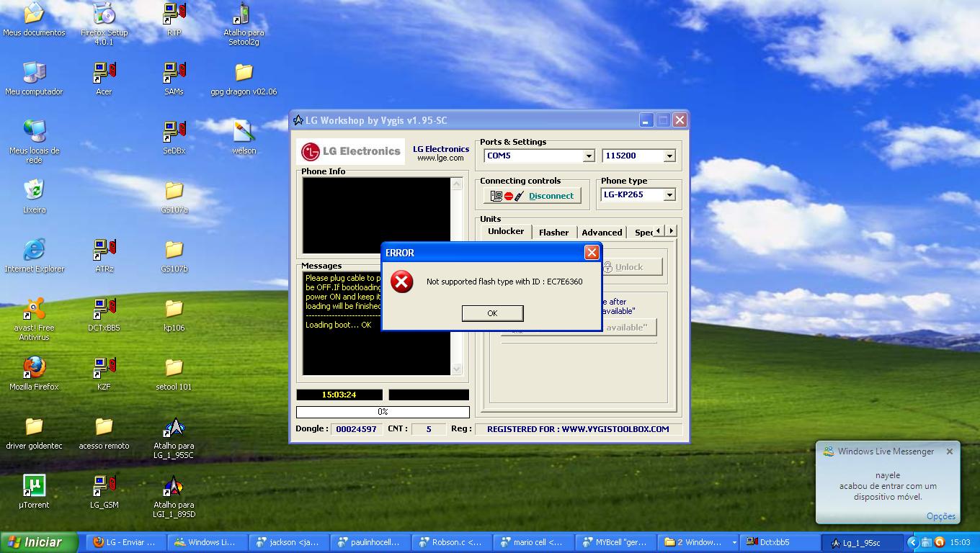Open gpg dragon v02.06 folder
This screenshot has width=980, height=553.
(244, 78)
